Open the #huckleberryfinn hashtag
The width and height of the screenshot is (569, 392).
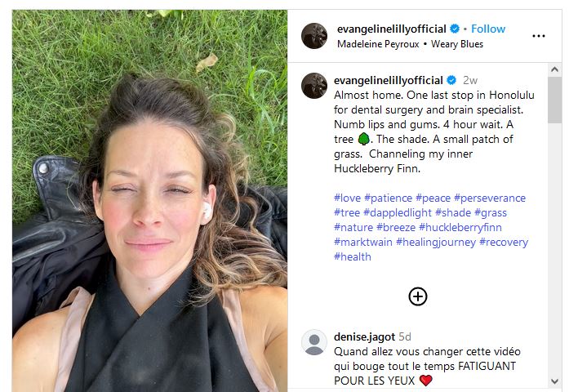tap(460, 228)
